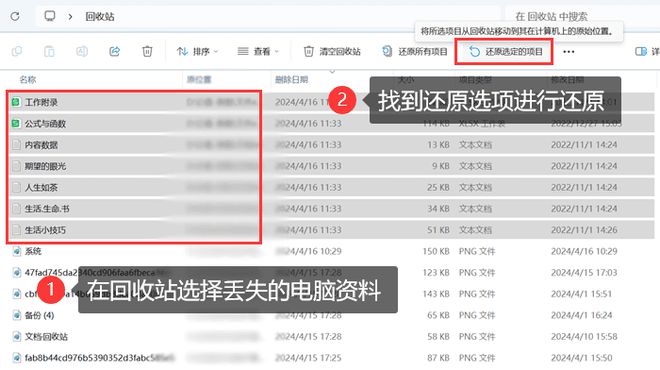Select the 备份 (4) PNG file

39,315
